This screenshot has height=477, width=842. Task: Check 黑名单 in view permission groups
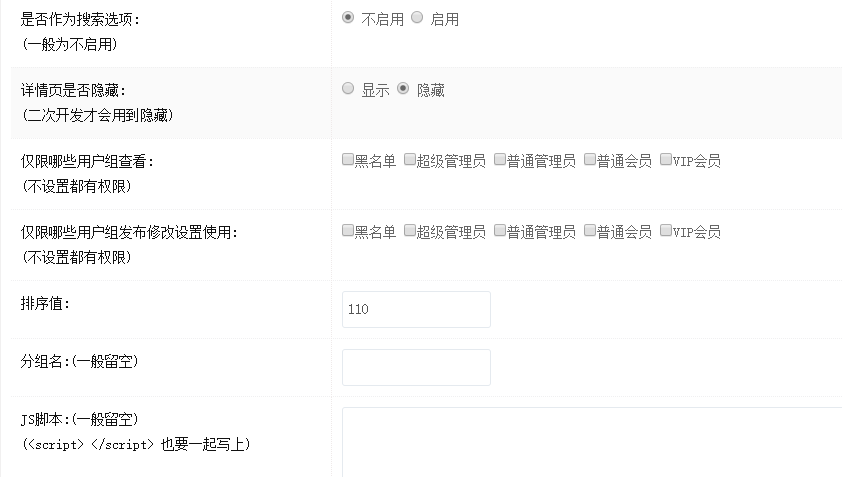tap(347, 159)
